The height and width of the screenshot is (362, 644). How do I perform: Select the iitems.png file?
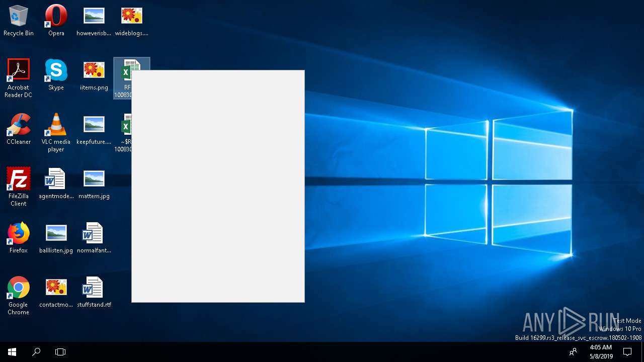(x=94, y=75)
